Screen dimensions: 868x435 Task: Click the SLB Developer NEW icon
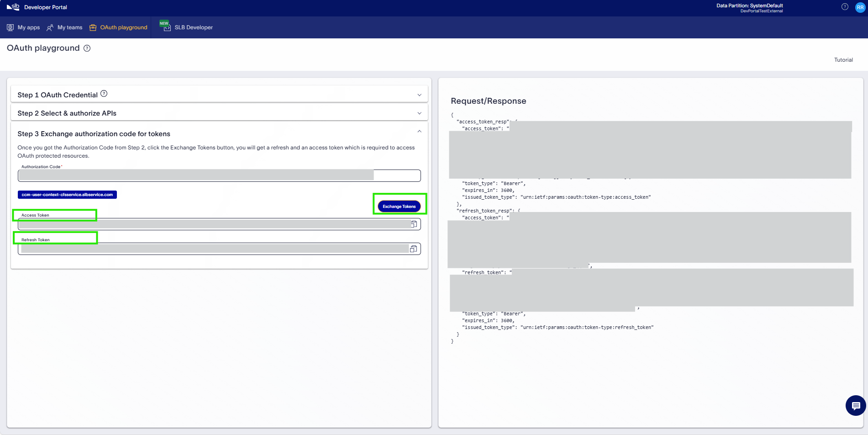165,26
